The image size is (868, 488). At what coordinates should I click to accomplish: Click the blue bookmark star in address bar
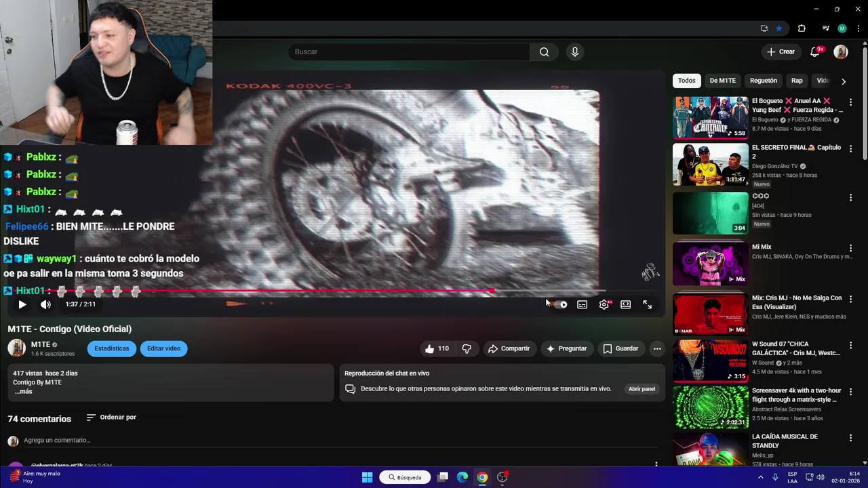[779, 28]
